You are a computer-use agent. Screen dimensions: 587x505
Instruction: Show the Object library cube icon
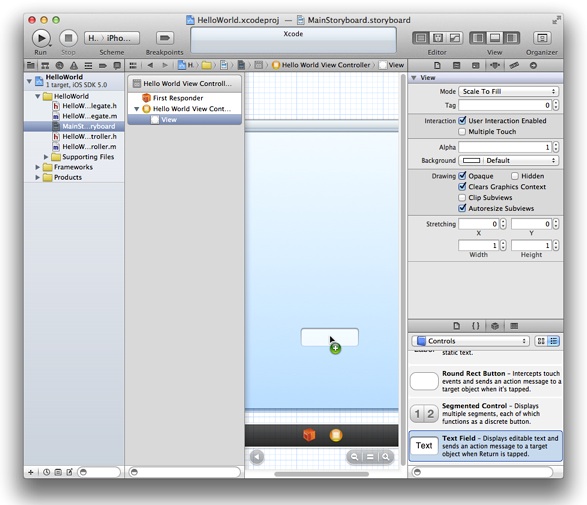point(495,326)
